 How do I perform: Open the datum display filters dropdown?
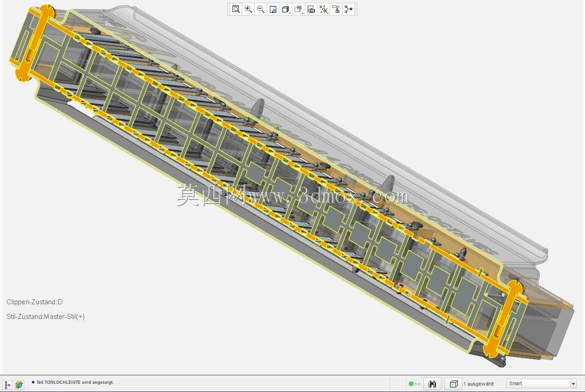(324, 9)
